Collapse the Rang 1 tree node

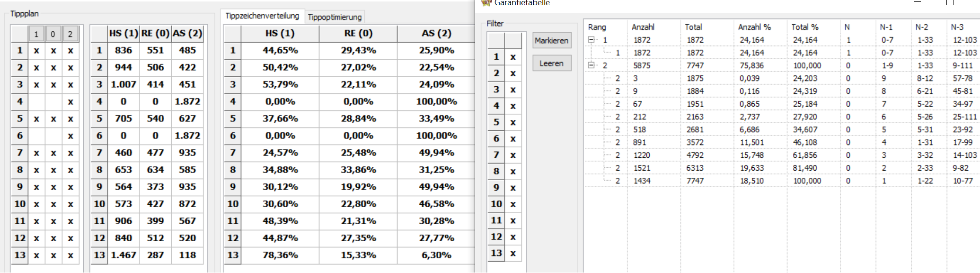pos(591,40)
